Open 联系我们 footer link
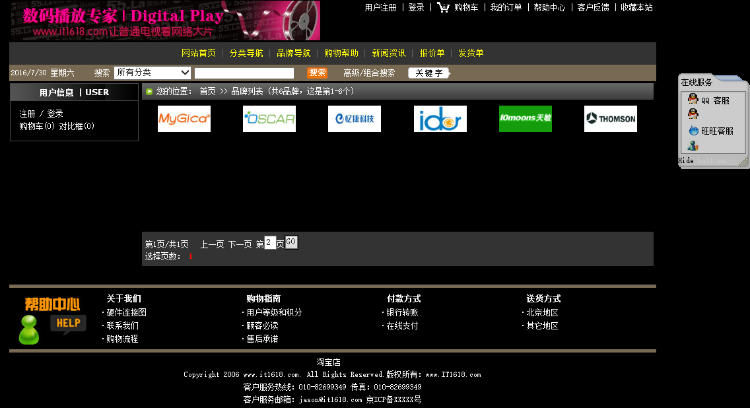The width and height of the screenshot is (750, 408). [x=122, y=326]
